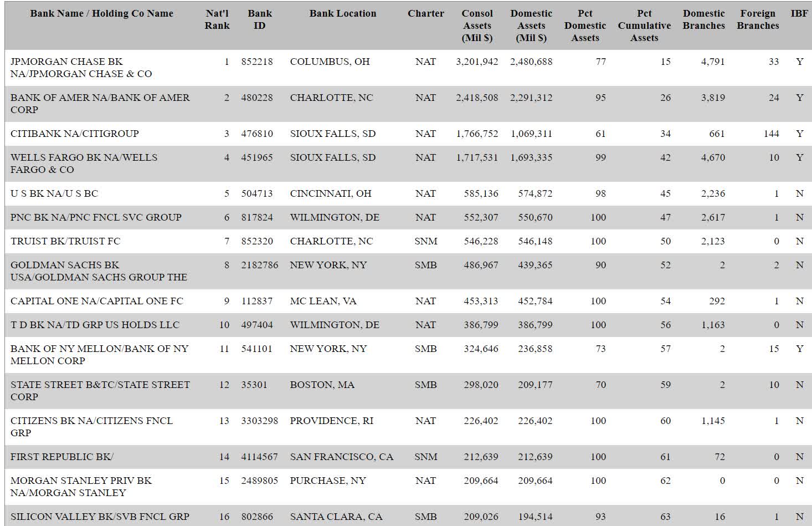Click location BOSTON, MA

(322, 385)
